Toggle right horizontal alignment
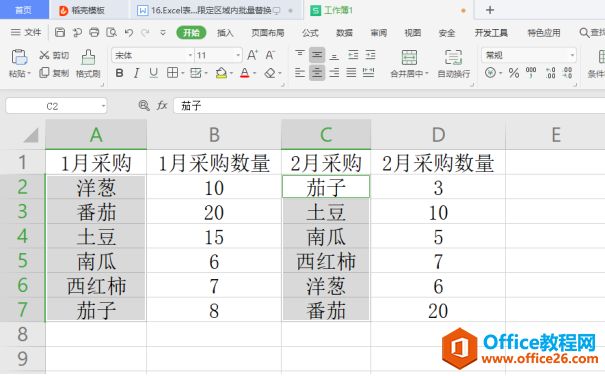Screen dimensions: 605x376 (x=334, y=72)
